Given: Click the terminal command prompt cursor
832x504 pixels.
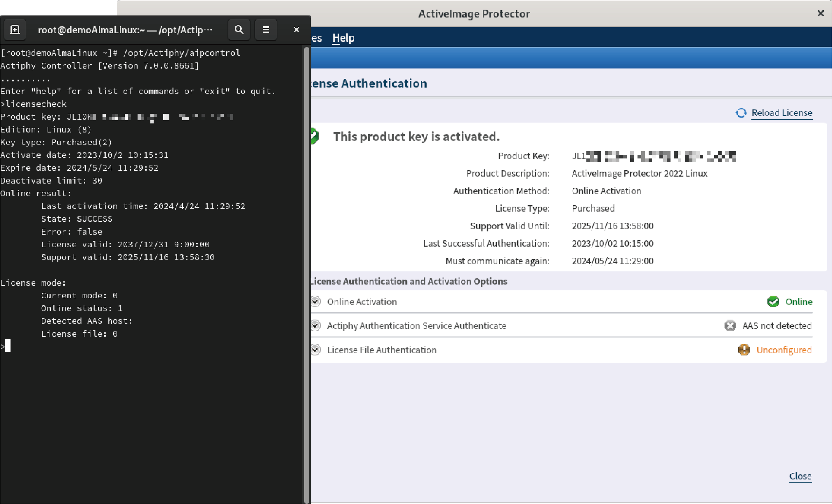Looking at the screenshot, I should tap(7, 346).
